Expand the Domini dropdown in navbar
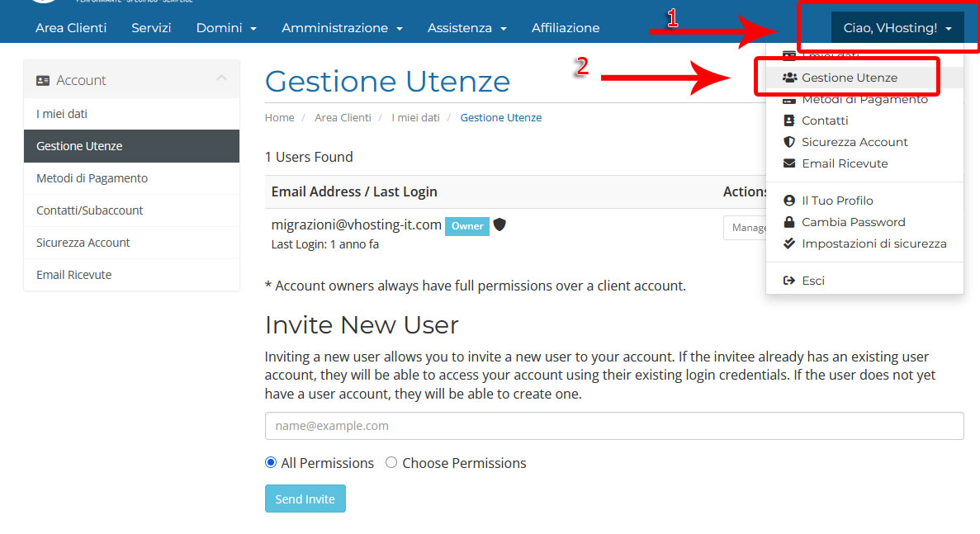 [x=226, y=28]
